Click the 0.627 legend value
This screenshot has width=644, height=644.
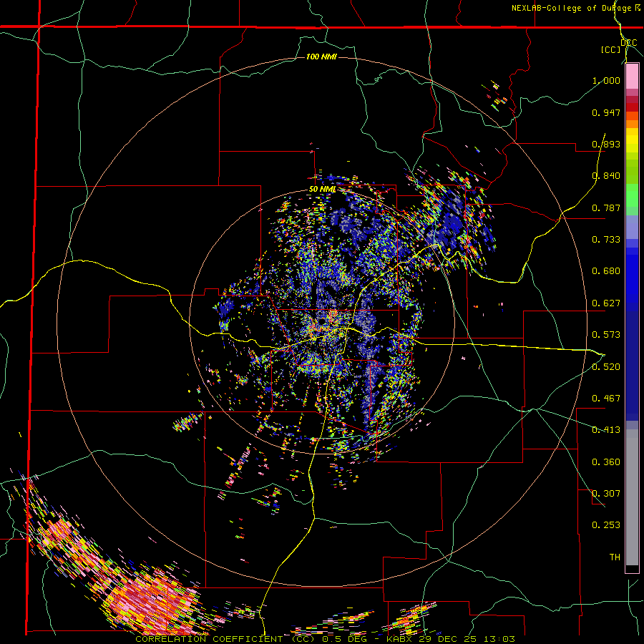click(x=606, y=303)
